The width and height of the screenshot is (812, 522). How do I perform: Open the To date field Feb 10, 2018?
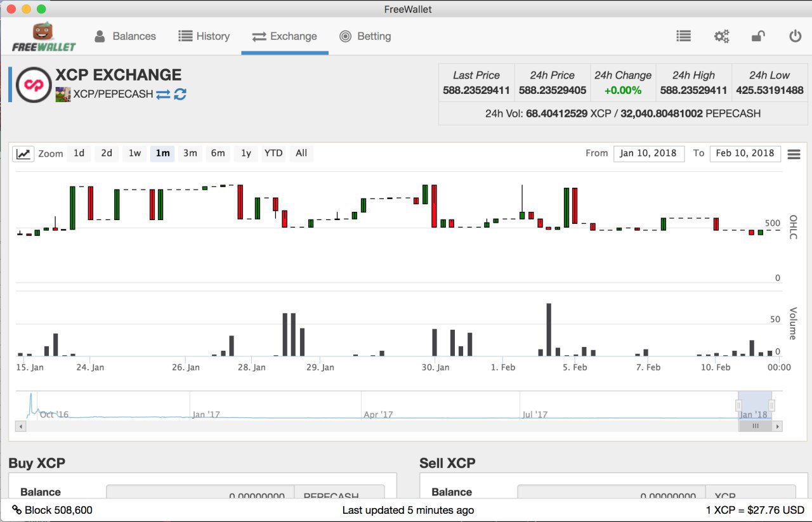coord(745,153)
